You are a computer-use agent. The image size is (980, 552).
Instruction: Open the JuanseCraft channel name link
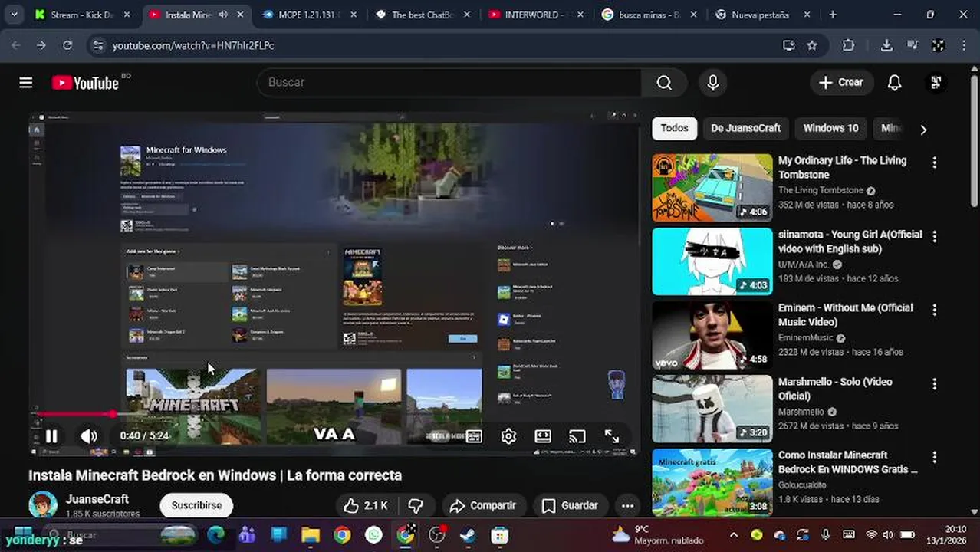point(97,499)
